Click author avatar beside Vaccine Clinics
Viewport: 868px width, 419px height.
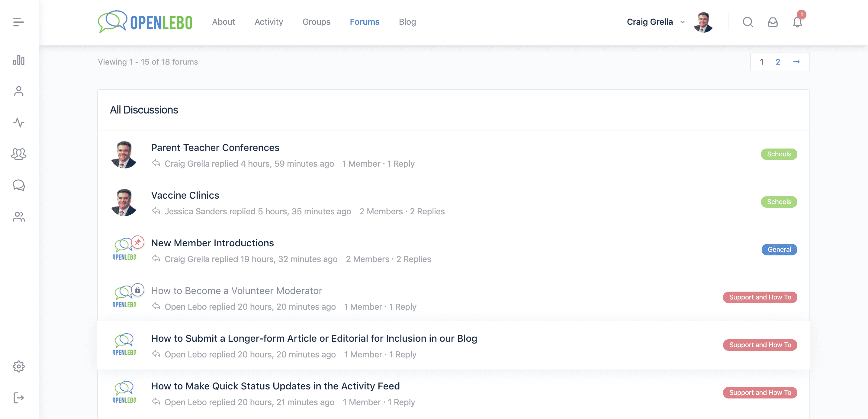(x=124, y=203)
